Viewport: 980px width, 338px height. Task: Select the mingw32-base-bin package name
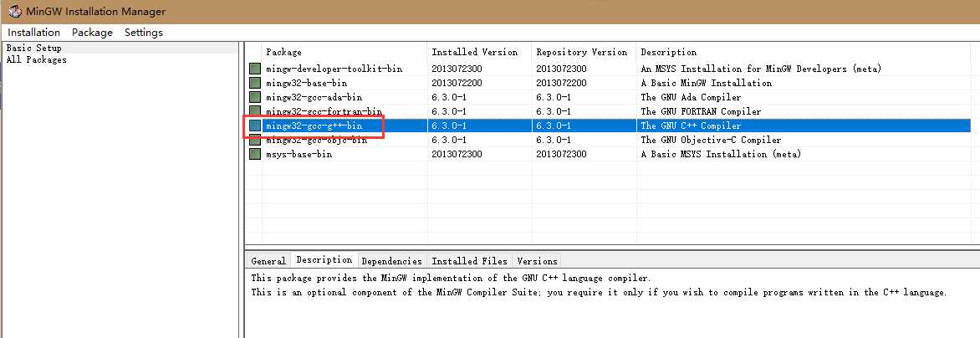click(x=306, y=83)
